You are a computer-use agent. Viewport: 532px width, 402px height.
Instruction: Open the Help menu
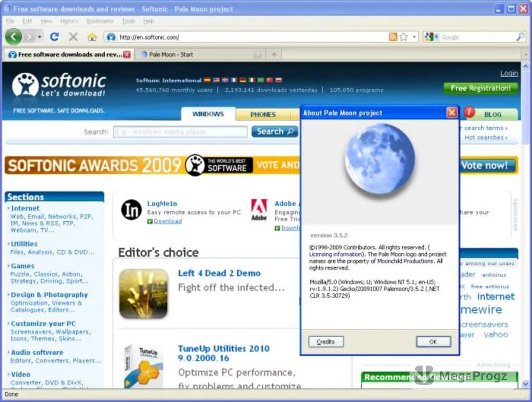(x=149, y=21)
